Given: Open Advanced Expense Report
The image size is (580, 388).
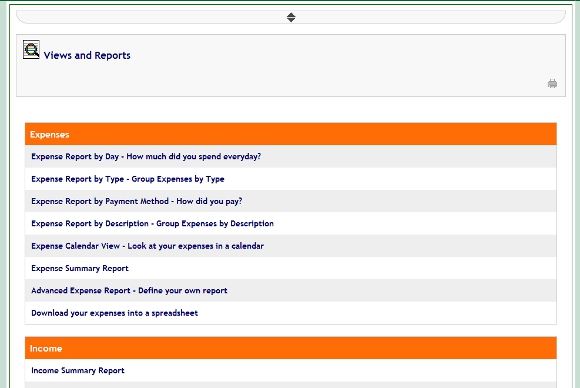Looking at the screenshot, I should [129, 290].
